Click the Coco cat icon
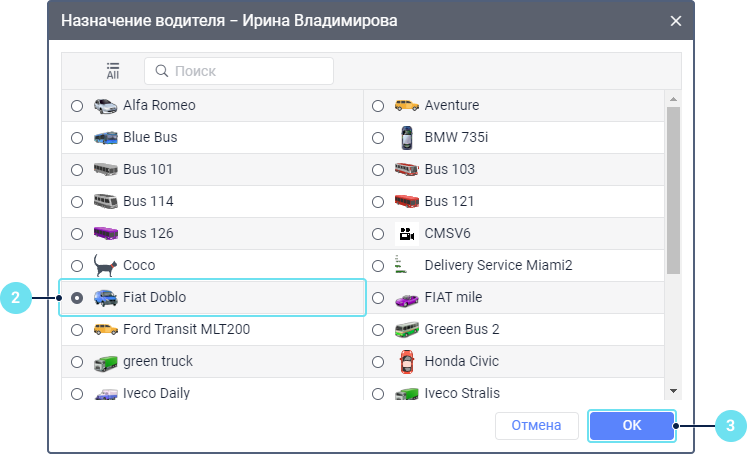747x454 pixels. [x=105, y=265]
